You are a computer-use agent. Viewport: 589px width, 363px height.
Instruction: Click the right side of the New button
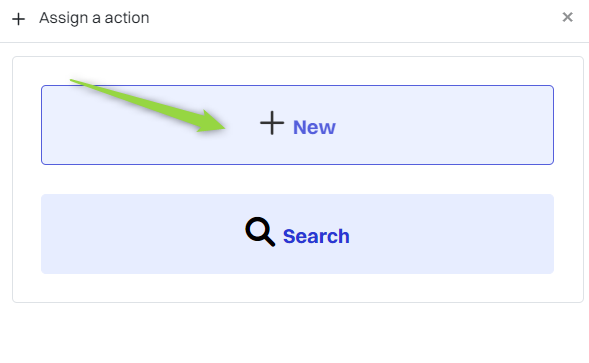click(470, 125)
